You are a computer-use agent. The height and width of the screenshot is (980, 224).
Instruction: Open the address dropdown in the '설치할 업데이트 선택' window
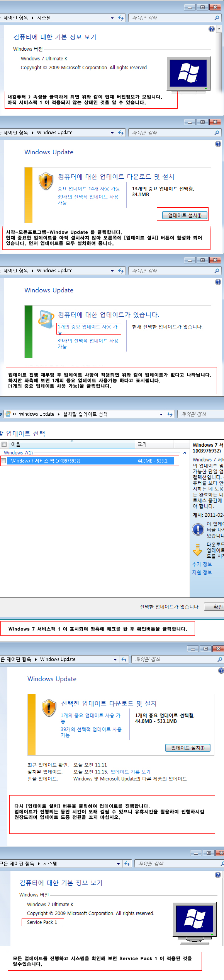tap(161, 414)
